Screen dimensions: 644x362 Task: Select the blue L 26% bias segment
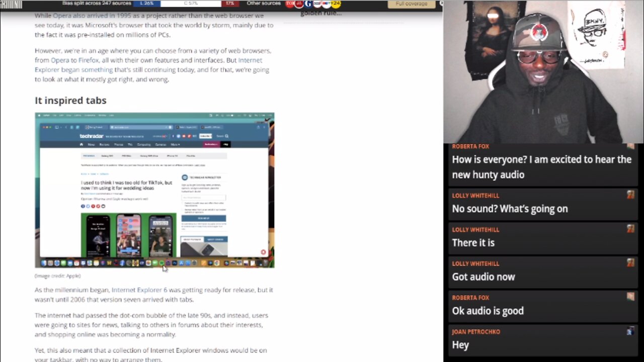click(146, 4)
